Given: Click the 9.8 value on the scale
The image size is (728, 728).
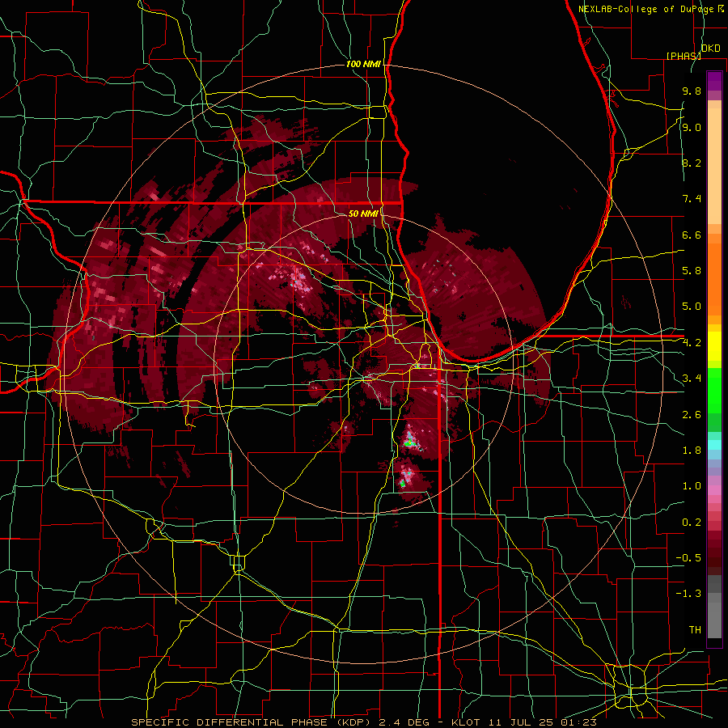Looking at the screenshot, I should click(x=692, y=91).
